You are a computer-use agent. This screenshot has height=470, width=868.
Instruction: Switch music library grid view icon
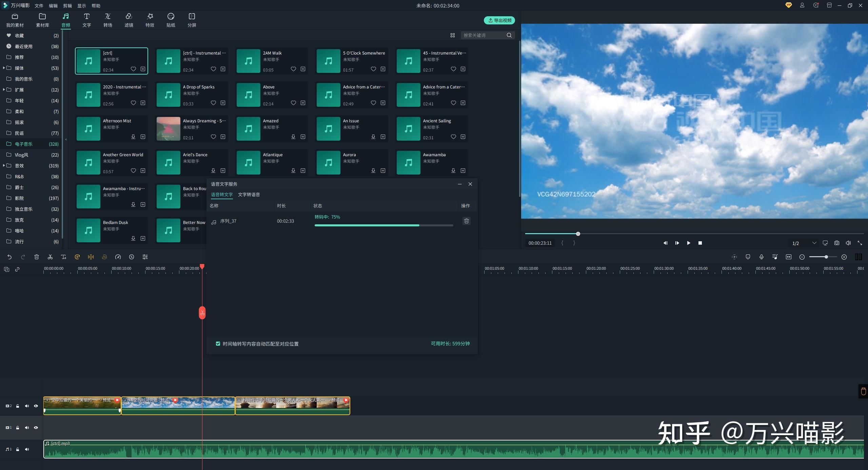[453, 35]
